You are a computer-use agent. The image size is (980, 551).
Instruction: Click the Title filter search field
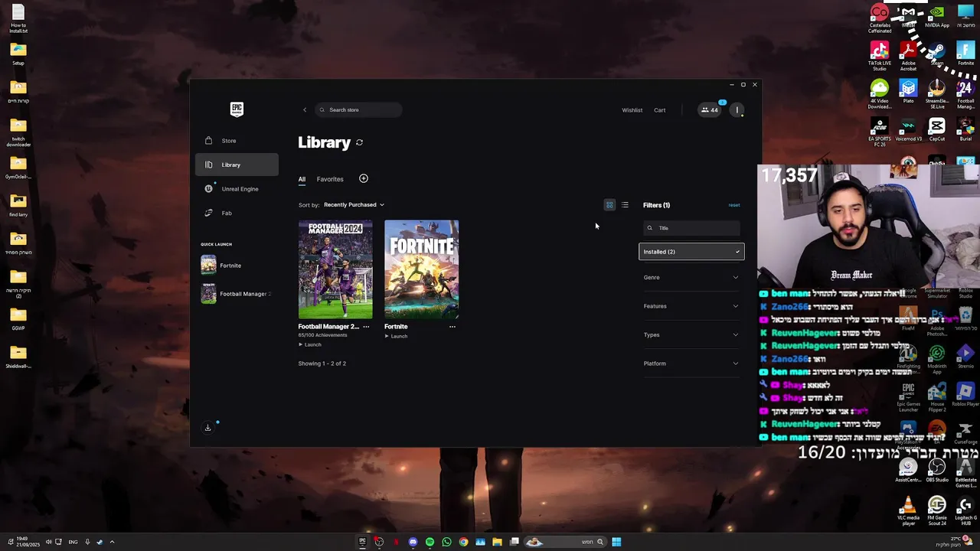(x=692, y=228)
